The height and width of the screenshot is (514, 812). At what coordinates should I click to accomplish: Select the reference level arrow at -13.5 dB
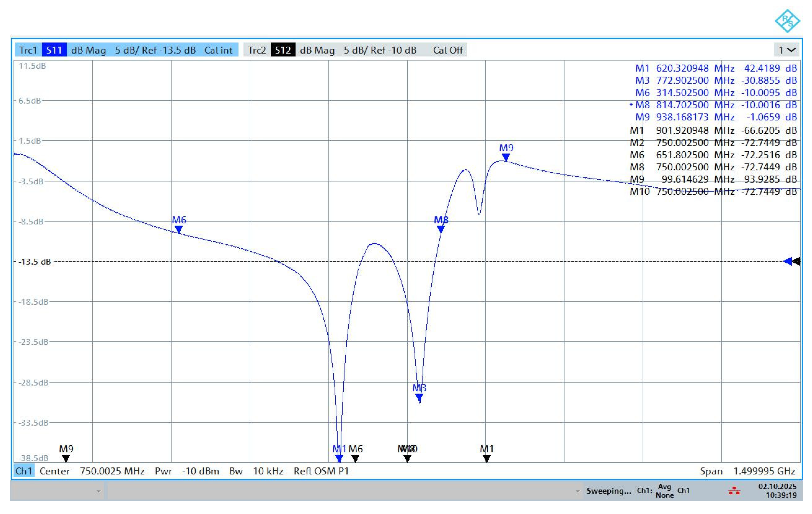click(x=791, y=261)
